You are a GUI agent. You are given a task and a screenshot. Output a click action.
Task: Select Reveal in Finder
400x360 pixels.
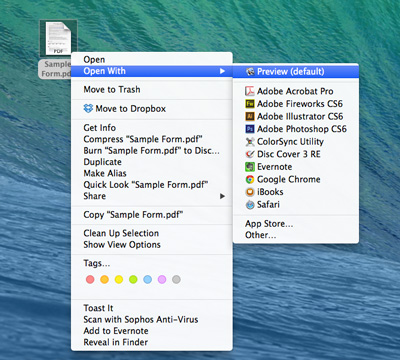pos(152,342)
